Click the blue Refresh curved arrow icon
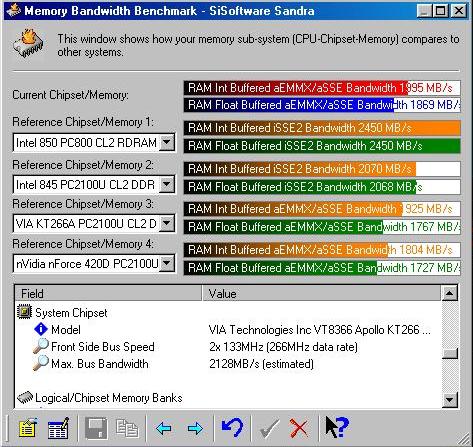 tap(232, 427)
